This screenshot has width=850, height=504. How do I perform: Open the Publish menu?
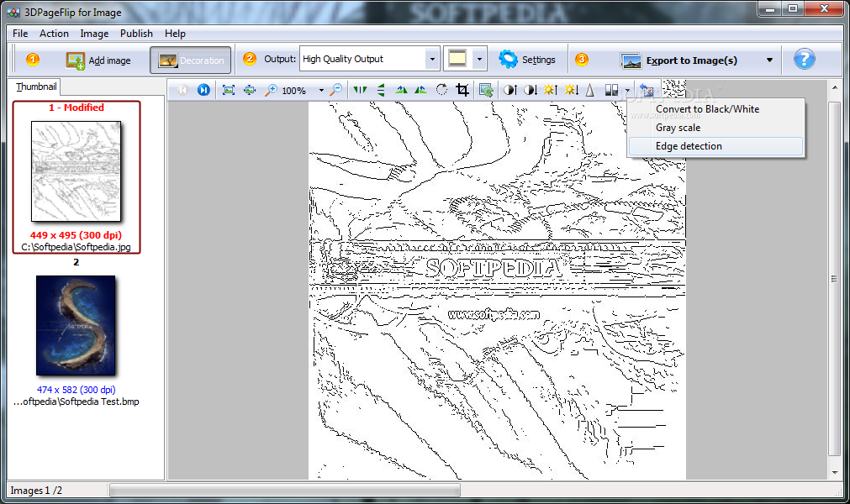pyautogui.click(x=136, y=34)
